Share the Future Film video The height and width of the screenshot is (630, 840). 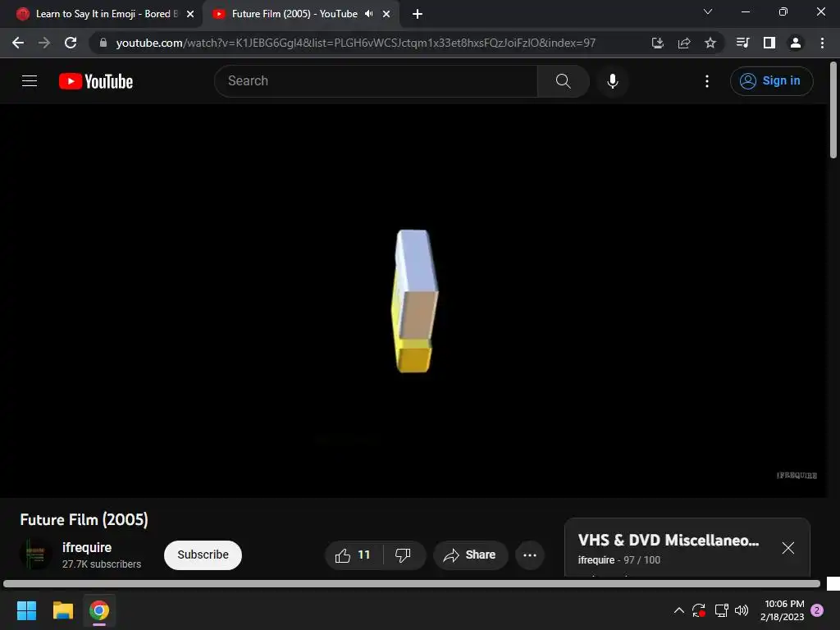(470, 555)
